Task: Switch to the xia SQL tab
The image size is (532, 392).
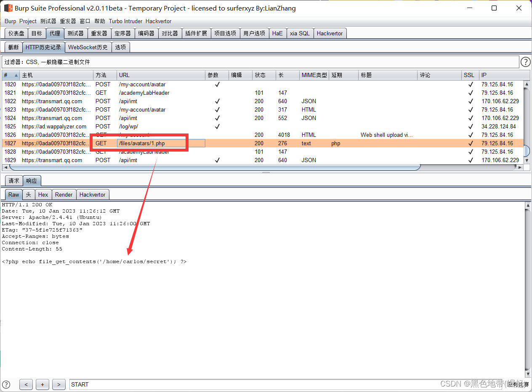Action: [300, 33]
